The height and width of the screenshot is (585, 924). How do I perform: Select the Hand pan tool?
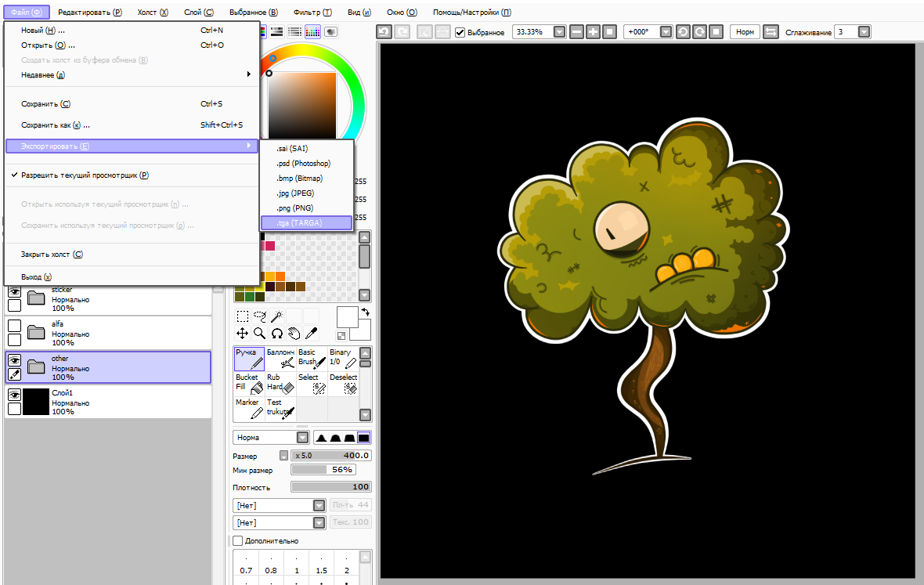pos(294,333)
